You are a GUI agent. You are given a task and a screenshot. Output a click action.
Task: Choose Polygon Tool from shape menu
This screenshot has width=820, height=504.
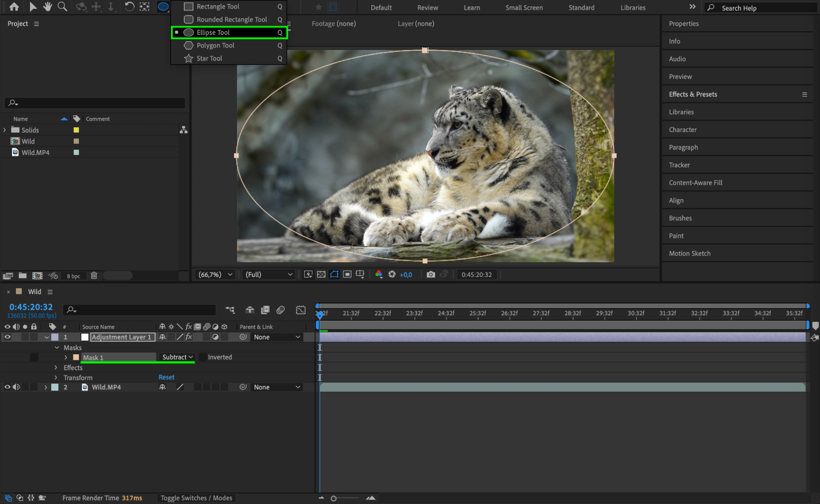[215, 45]
